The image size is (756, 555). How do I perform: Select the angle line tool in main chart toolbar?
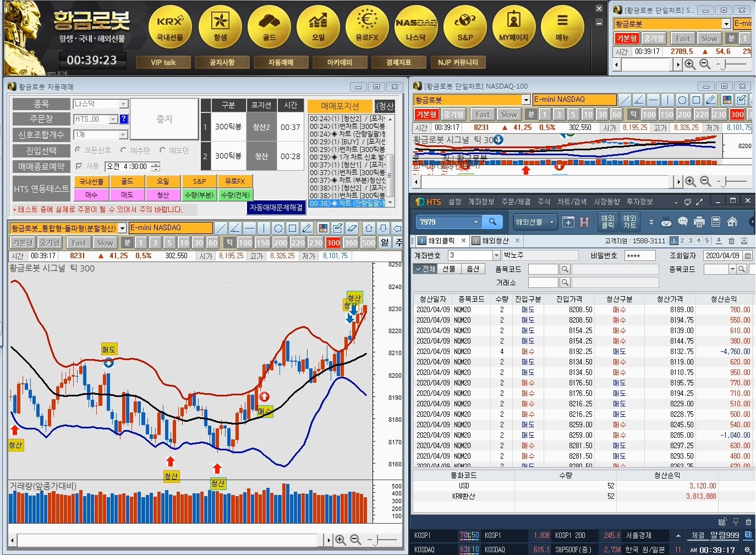point(235,228)
